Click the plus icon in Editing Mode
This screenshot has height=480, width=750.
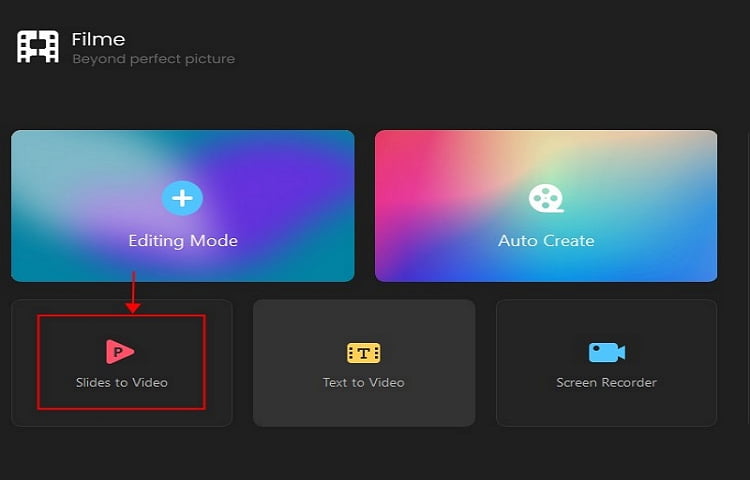point(182,198)
